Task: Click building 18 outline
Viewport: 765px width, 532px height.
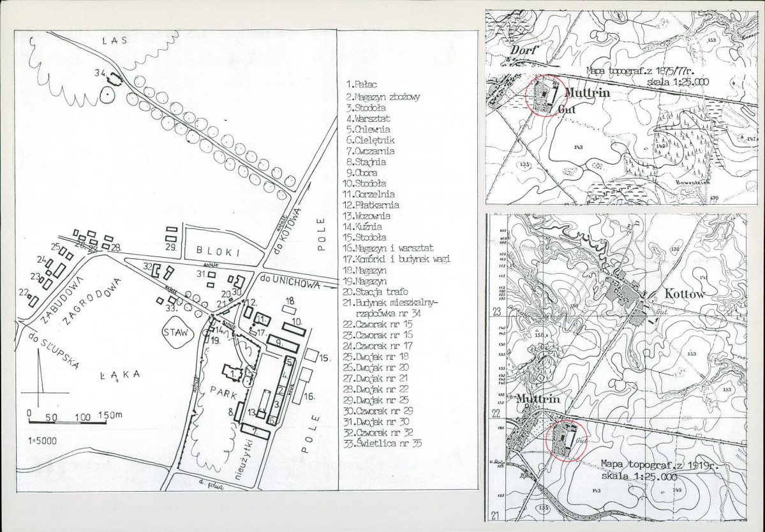Action: tap(289, 309)
